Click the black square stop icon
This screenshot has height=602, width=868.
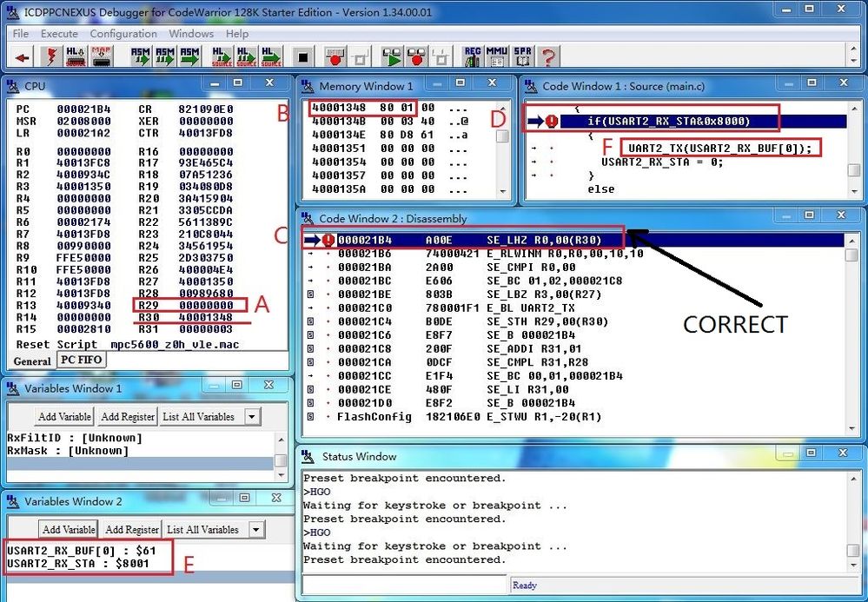(303, 57)
